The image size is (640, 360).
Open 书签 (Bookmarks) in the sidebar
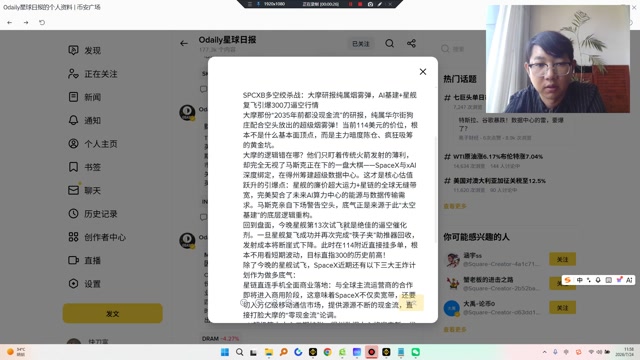pyautogui.click(x=84, y=167)
